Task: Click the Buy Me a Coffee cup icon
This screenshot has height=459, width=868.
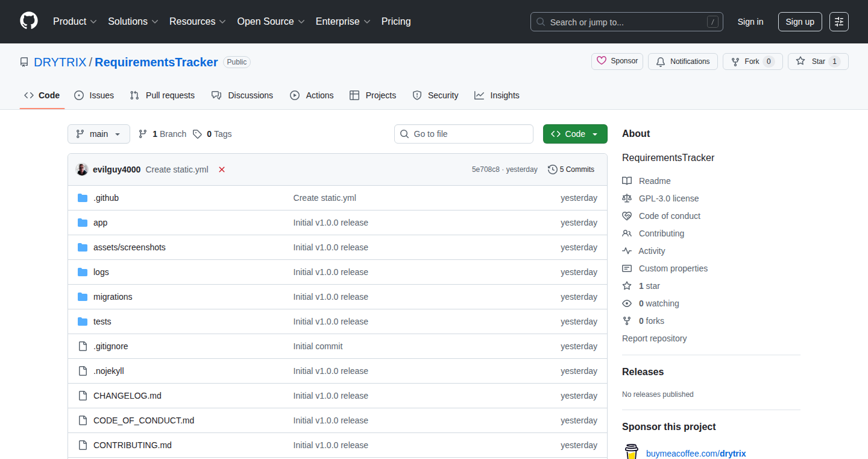Action: coord(631,452)
